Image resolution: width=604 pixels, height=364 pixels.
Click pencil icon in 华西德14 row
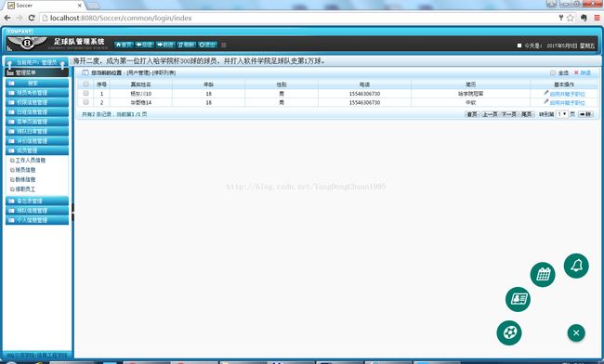click(545, 101)
